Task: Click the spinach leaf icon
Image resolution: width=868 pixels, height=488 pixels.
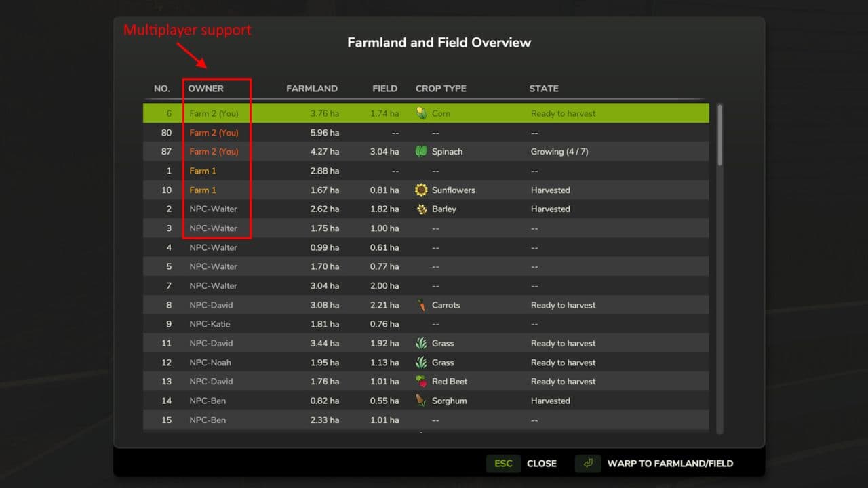Action: point(421,152)
